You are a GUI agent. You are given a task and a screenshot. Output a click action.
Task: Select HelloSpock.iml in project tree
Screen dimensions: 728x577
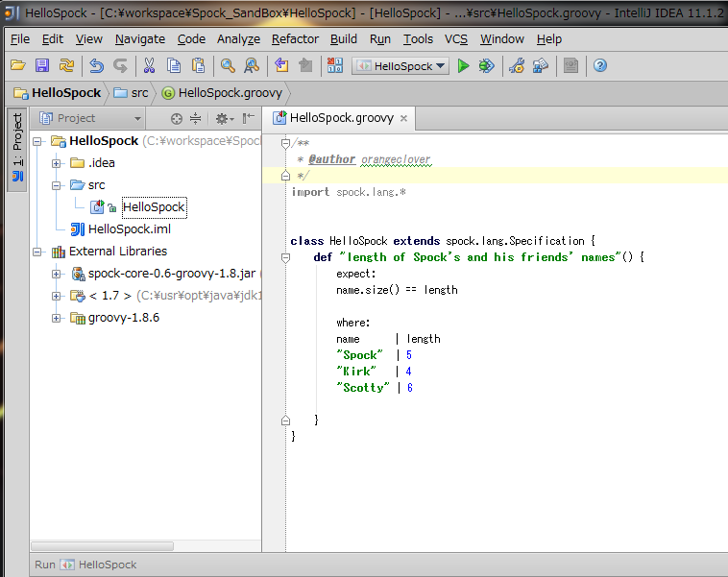coord(129,229)
